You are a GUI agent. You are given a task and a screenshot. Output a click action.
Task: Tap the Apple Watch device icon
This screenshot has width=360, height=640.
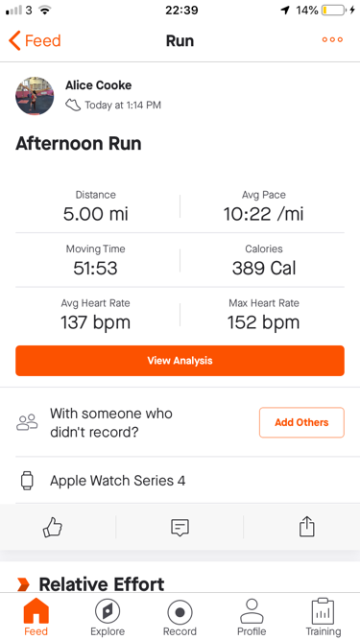pos(27,480)
